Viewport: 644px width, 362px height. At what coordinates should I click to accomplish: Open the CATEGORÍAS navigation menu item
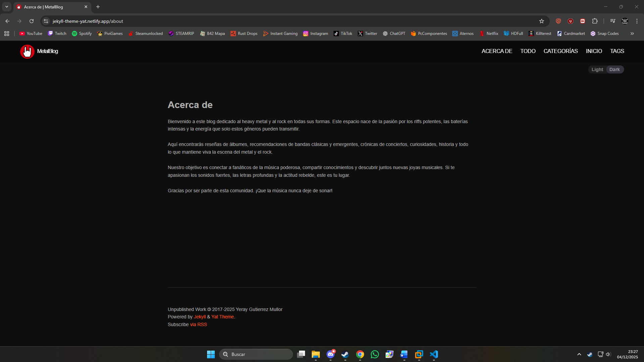[560, 51]
